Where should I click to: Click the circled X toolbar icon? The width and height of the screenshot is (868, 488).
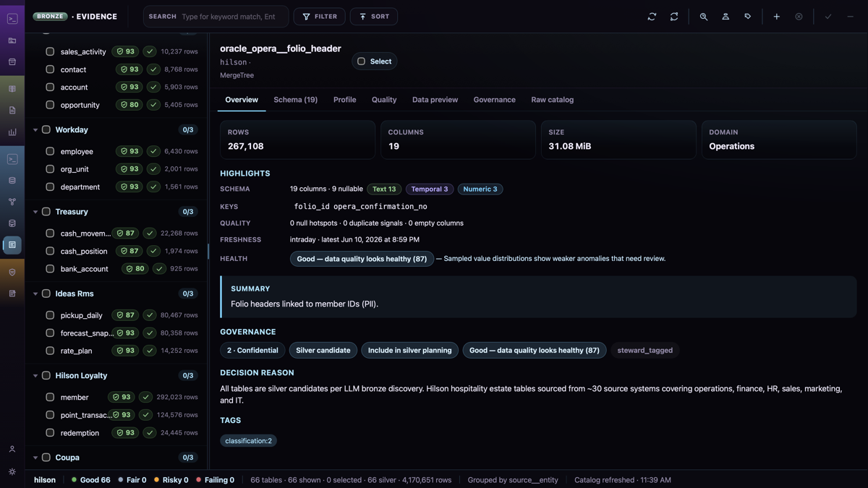[x=799, y=17]
